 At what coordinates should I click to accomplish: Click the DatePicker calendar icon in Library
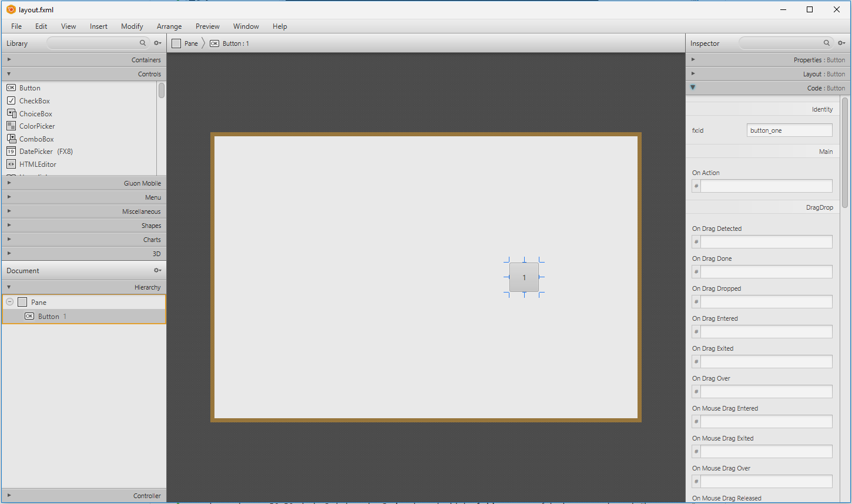pyautogui.click(x=11, y=151)
